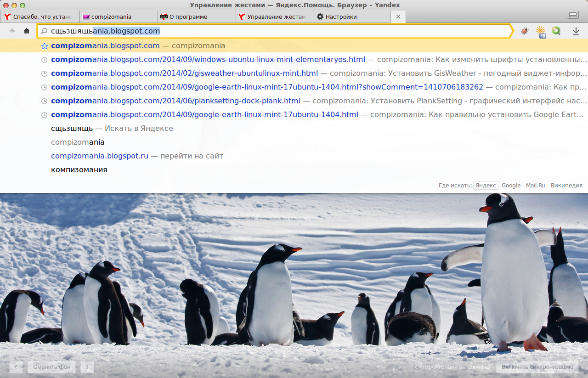Viewport: 588px width, 378px height.
Task: Open the windows-ubuntu-linux-mint-elementaryos.html history suggestion
Action: (x=294, y=60)
